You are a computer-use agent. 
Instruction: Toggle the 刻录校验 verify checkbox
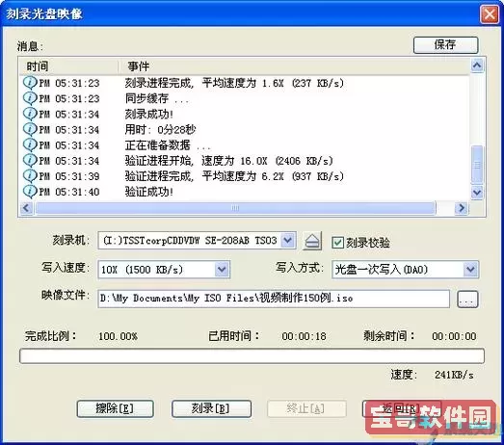(x=337, y=243)
